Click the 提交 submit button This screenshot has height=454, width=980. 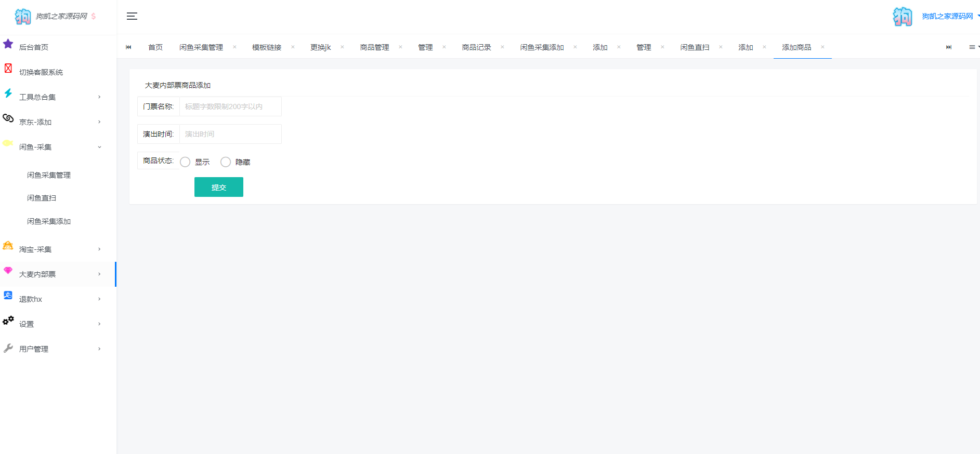(x=219, y=187)
